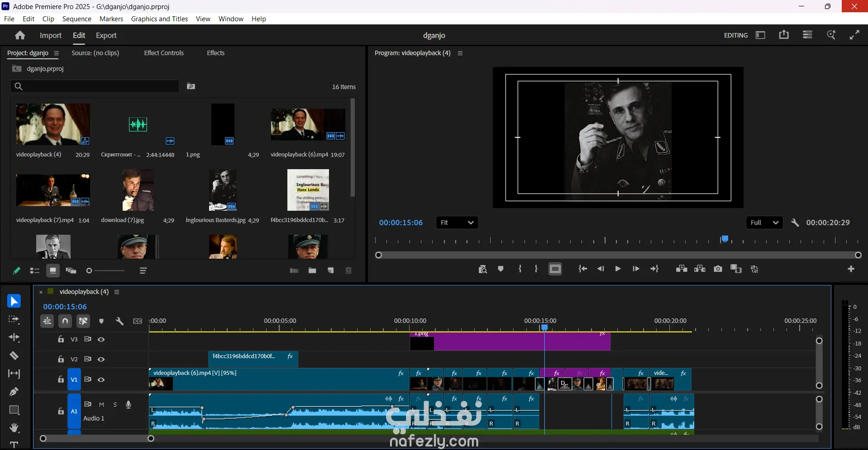The width and height of the screenshot is (868, 450).
Task: Switch Project panel to list view
Action: click(x=34, y=270)
